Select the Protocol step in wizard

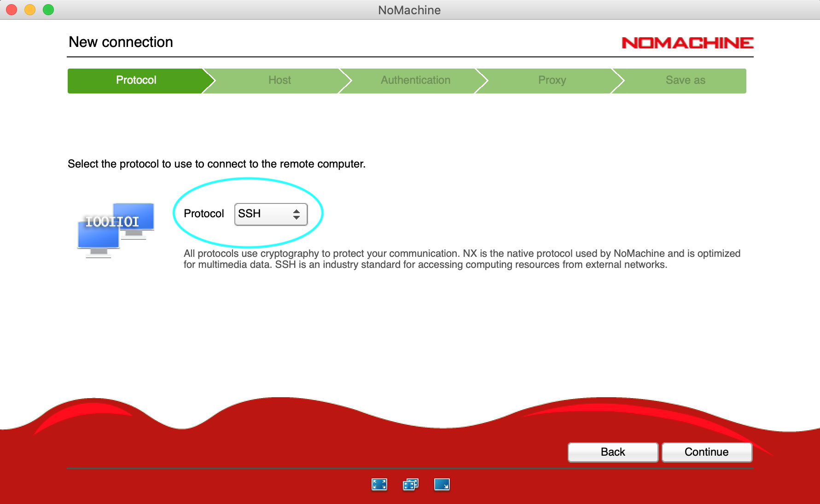click(x=136, y=81)
